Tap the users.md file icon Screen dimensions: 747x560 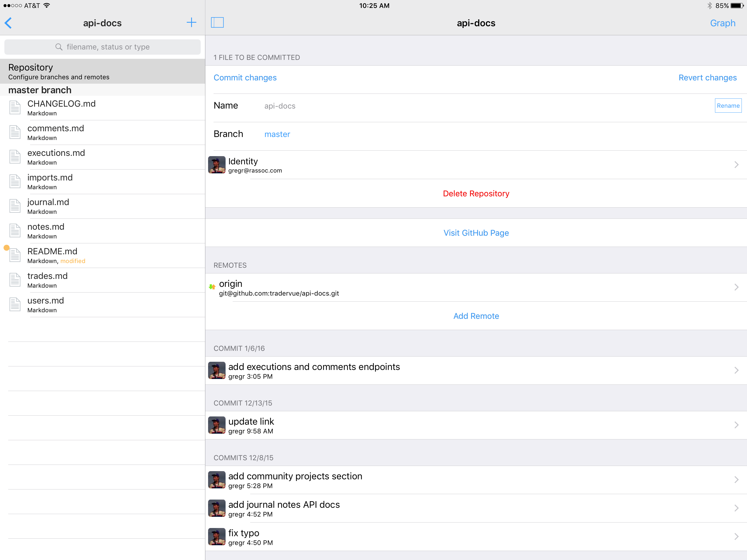tap(15, 304)
